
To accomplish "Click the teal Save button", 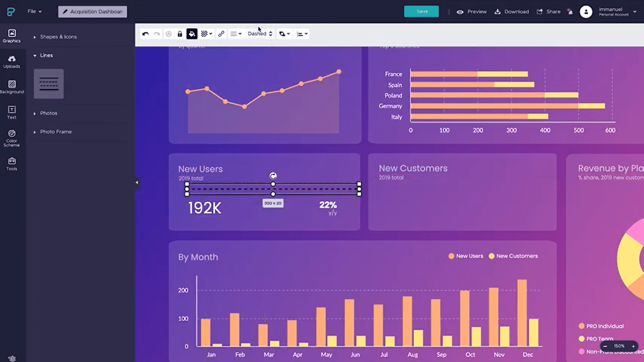I will (421, 11).
